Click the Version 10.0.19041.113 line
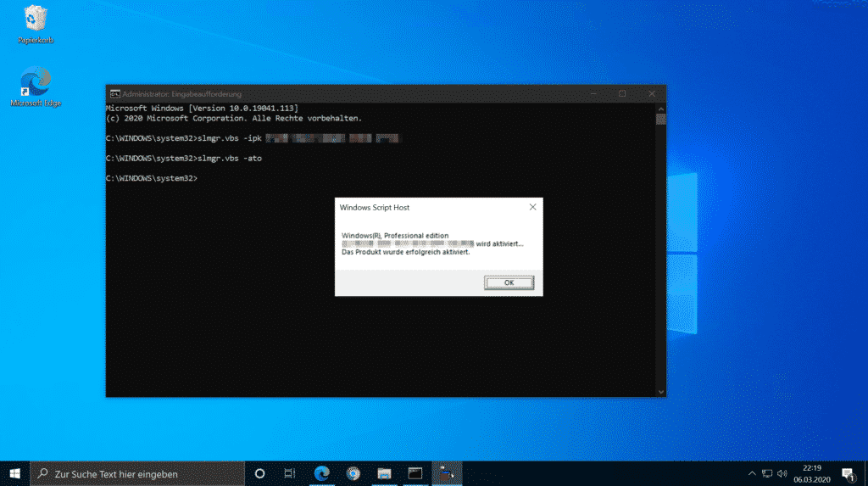The height and width of the screenshot is (486, 868). click(202, 109)
